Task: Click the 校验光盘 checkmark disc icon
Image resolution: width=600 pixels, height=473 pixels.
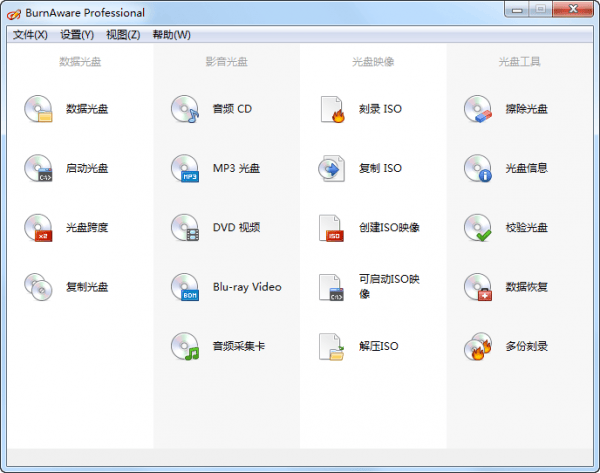Action: pyautogui.click(x=478, y=228)
